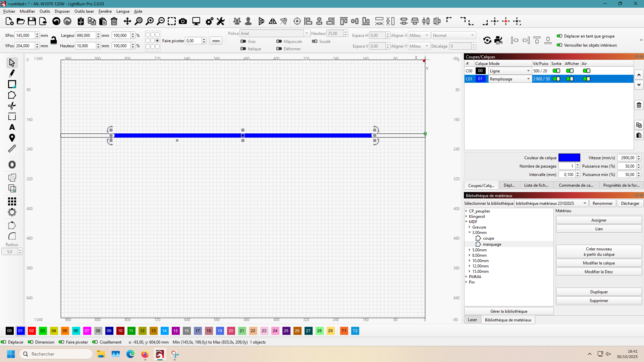644x362 pixels.
Task: Switch to the Laser tab
Action: point(472,320)
